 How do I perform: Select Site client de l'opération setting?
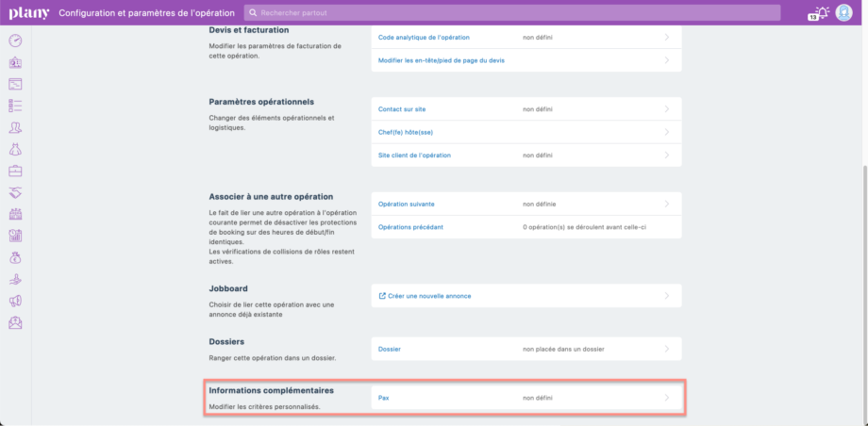[x=414, y=155]
